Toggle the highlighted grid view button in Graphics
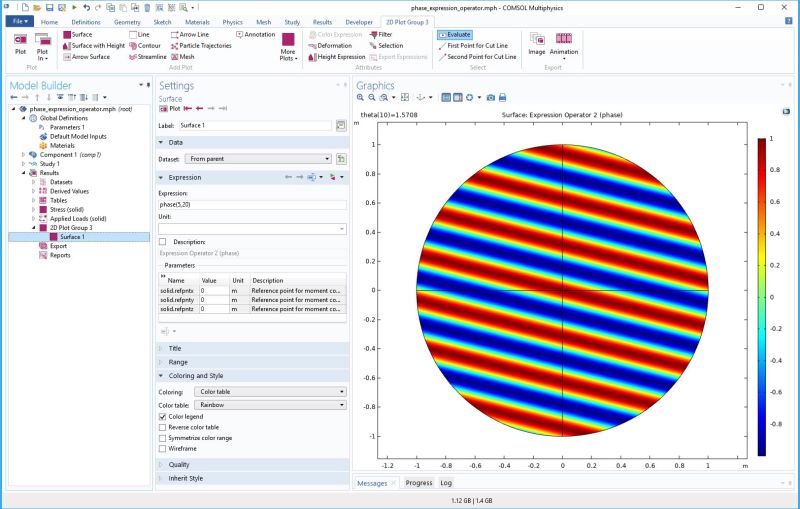 click(x=446, y=97)
